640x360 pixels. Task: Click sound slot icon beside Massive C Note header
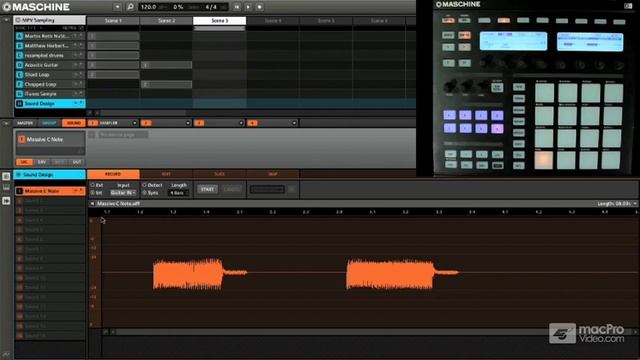tap(21, 140)
